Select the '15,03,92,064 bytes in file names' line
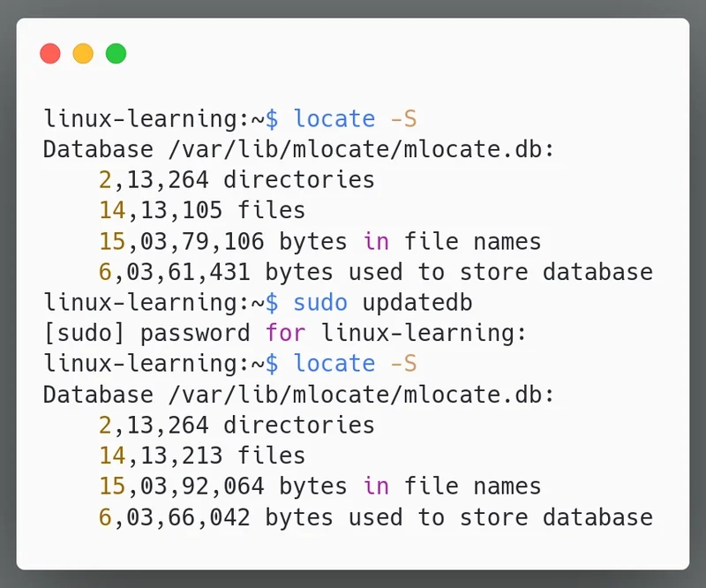 click(319, 486)
